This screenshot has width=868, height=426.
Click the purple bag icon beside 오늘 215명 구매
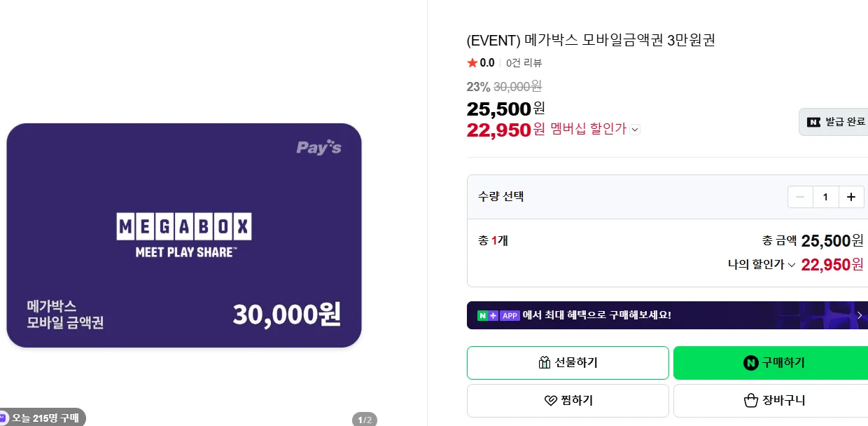(x=3, y=418)
